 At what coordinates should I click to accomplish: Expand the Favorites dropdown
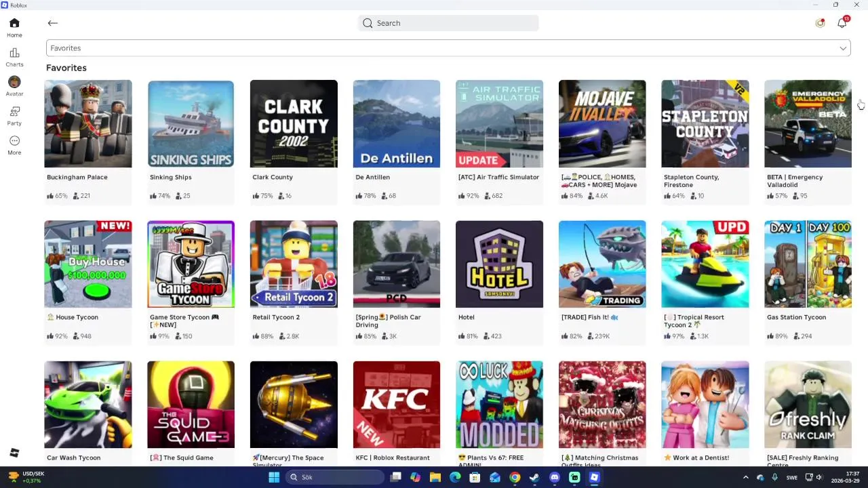tap(448, 48)
